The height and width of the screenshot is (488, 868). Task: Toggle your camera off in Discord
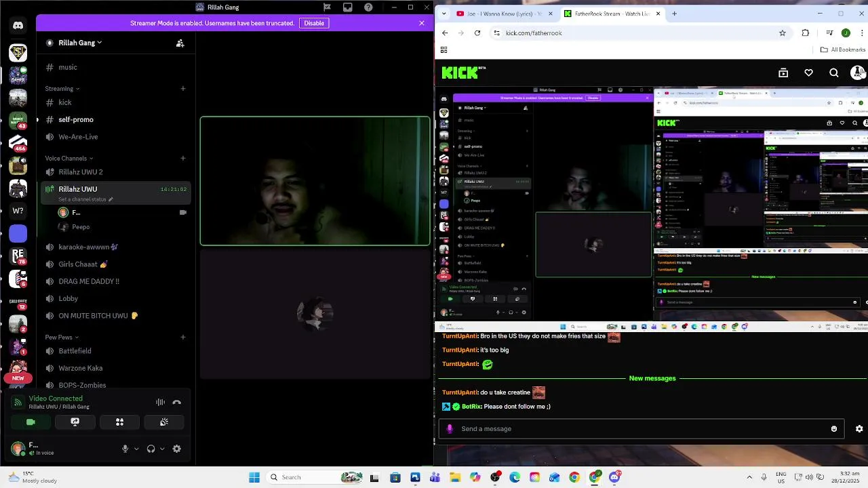point(31,422)
